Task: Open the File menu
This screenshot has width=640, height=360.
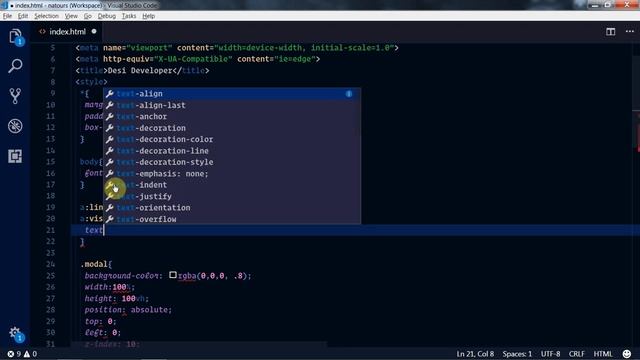Action: tap(7, 16)
